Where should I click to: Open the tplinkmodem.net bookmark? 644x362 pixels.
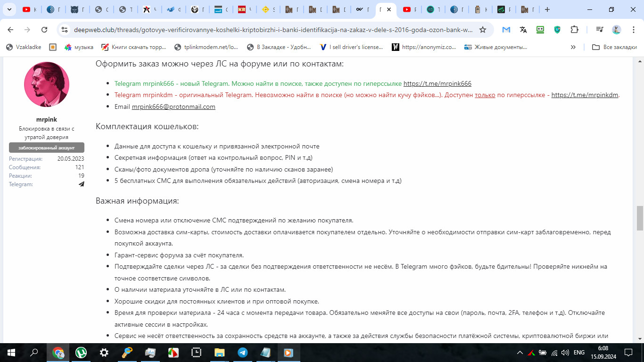206,47
